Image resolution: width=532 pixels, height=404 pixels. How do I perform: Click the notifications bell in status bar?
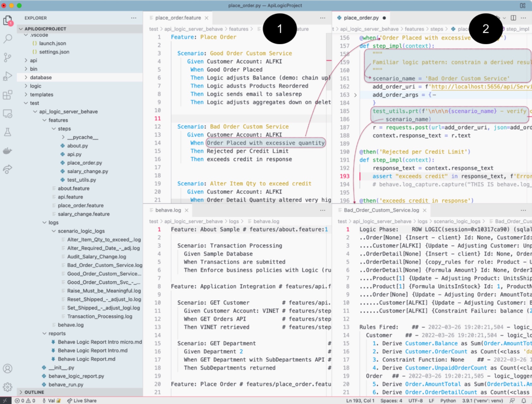pos(523,401)
